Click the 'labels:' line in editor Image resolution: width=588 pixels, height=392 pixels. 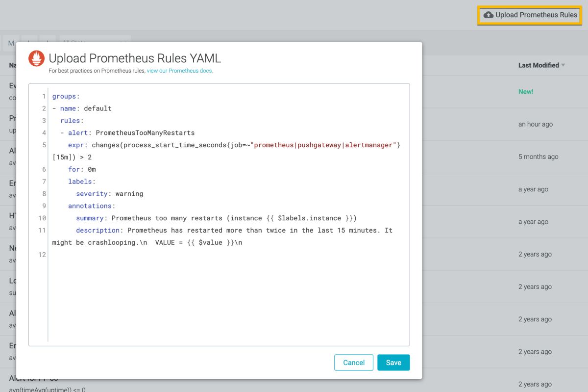click(x=82, y=182)
